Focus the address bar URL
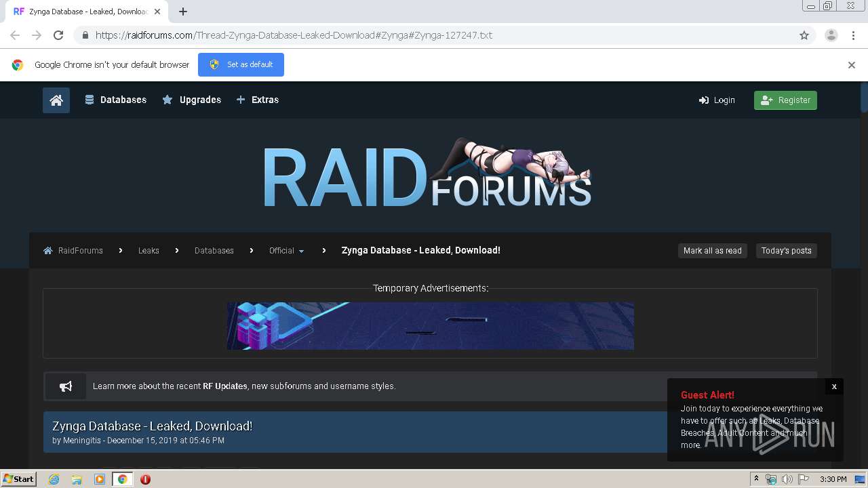The height and width of the screenshot is (488, 868). pos(294,35)
